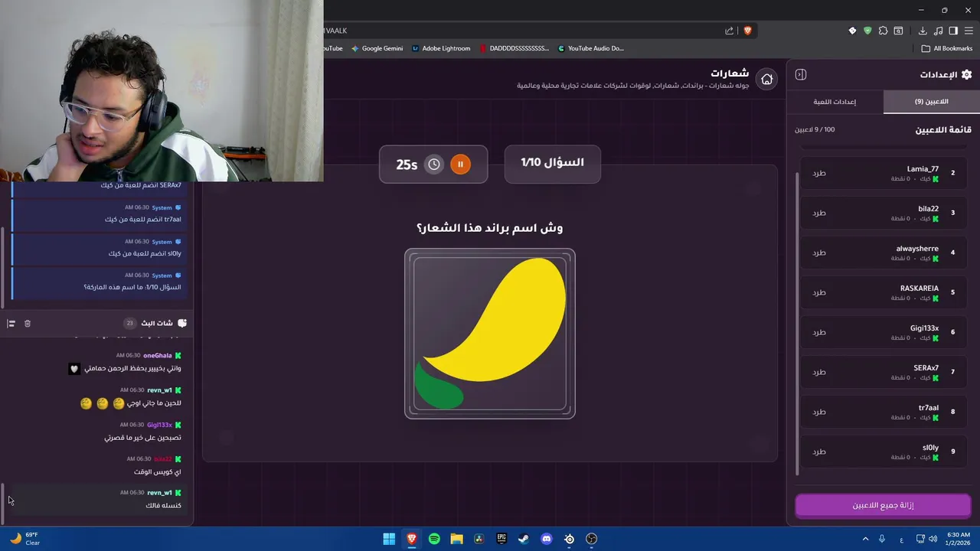Open File Explorer from the taskbar
This screenshot has width=980, height=551.
click(456, 539)
